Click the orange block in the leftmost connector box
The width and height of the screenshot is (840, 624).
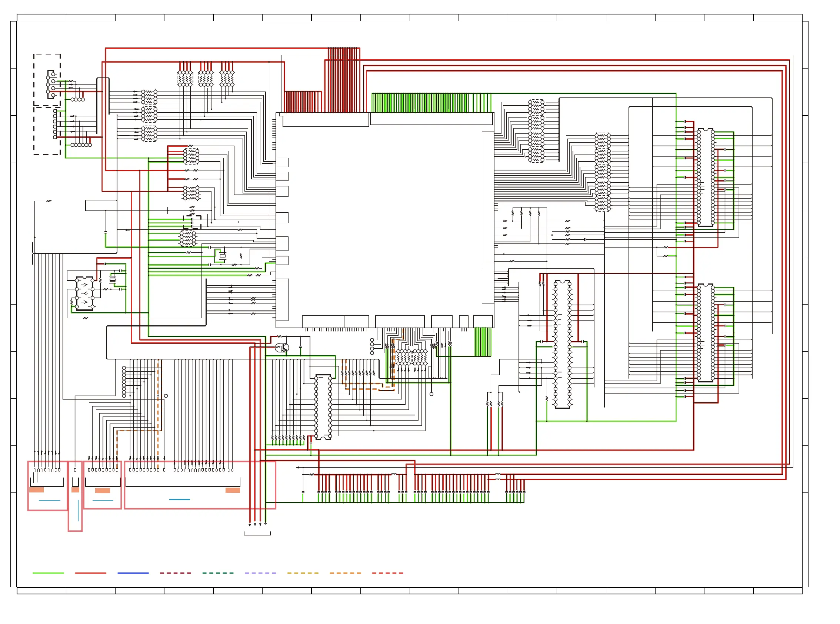tap(37, 490)
